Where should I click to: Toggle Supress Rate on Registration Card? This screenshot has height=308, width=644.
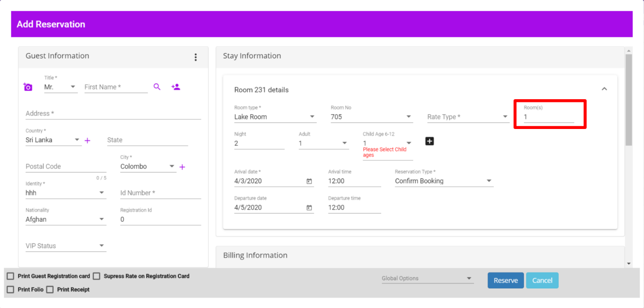click(x=96, y=276)
